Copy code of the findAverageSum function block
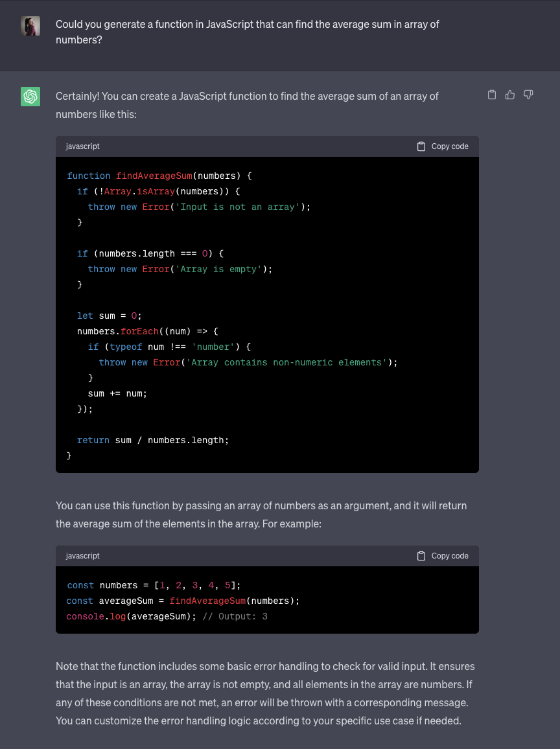This screenshot has height=749, width=560. tap(443, 146)
